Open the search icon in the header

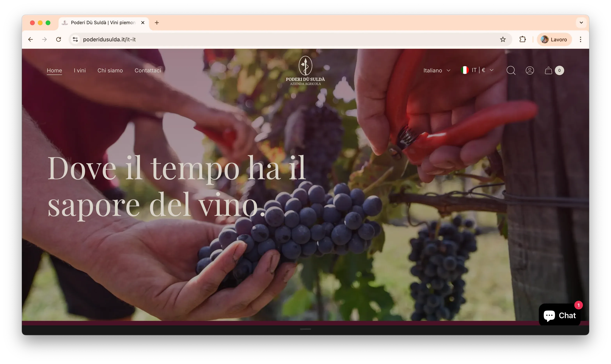[x=511, y=70]
